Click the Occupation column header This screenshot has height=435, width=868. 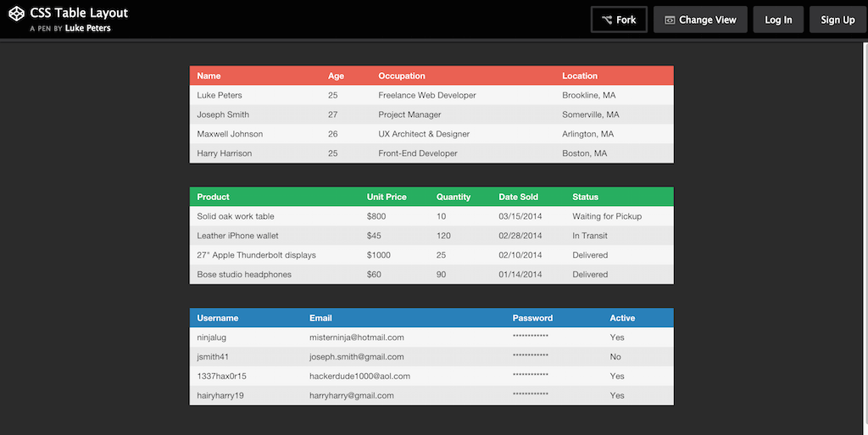[402, 76]
